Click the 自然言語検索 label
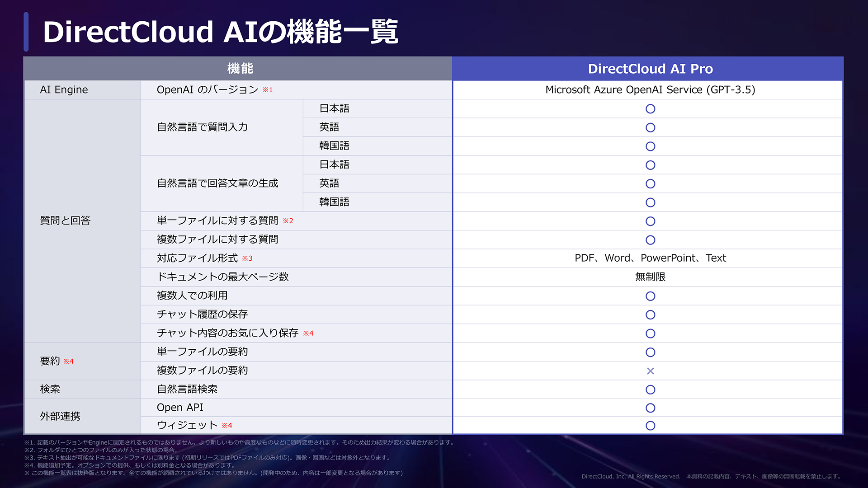 point(187,389)
